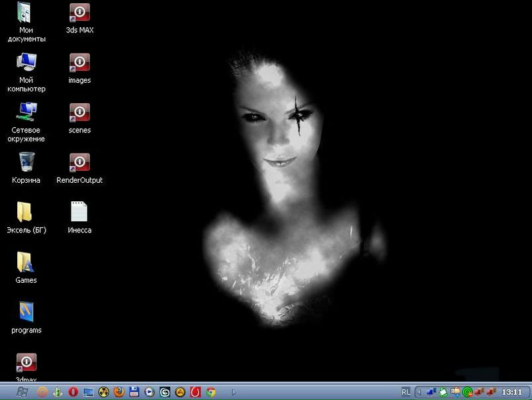
Task: Click the Windows Start button
Action: 21,392
